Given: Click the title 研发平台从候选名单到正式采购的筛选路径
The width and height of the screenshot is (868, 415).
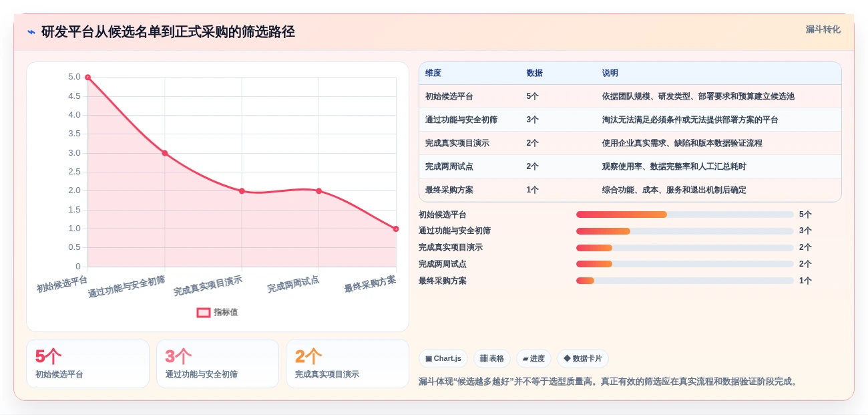Looking at the screenshot, I should [168, 31].
